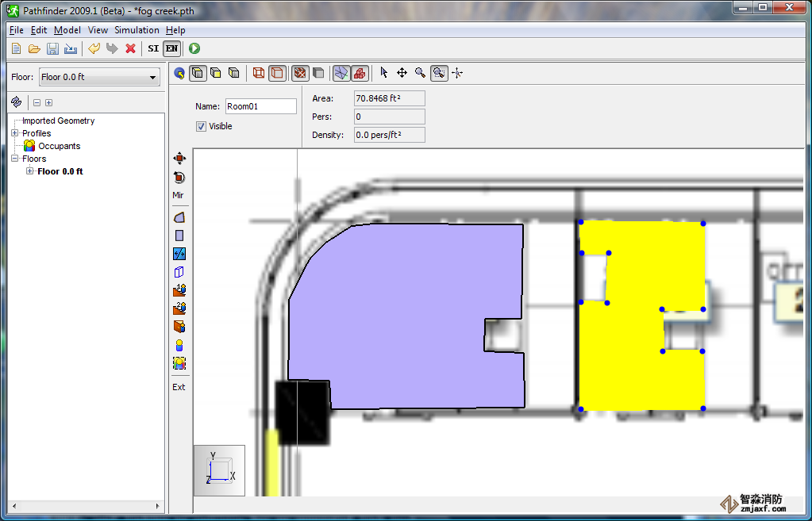Click the red X delete icon
The image size is (812, 521).
[x=130, y=49]
